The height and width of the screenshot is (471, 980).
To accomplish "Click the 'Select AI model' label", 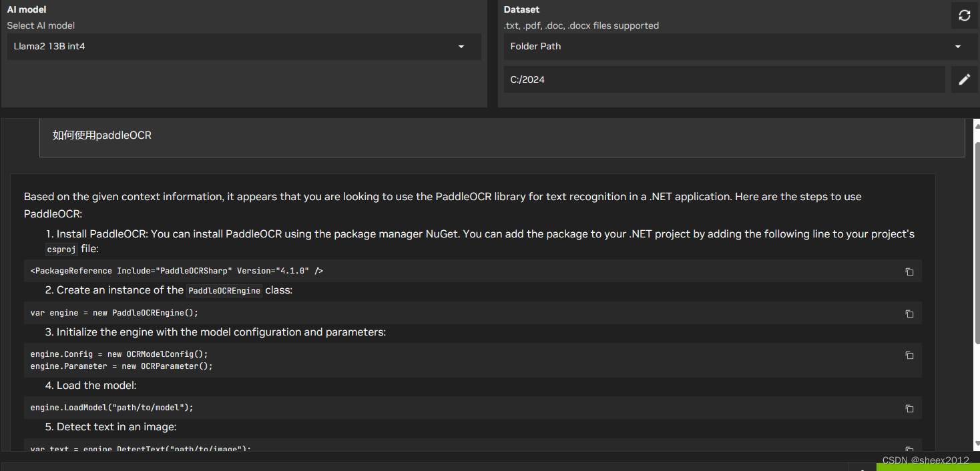I will click(x=41, y=26).
